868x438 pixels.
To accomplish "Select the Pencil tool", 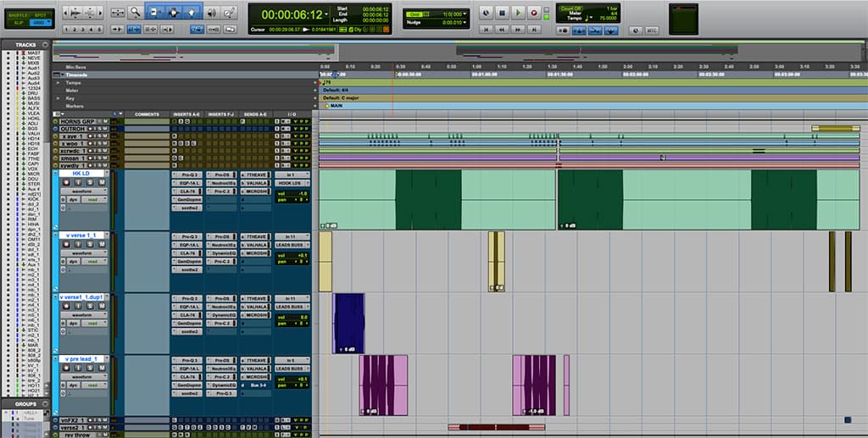I will (x=229, y=12).
